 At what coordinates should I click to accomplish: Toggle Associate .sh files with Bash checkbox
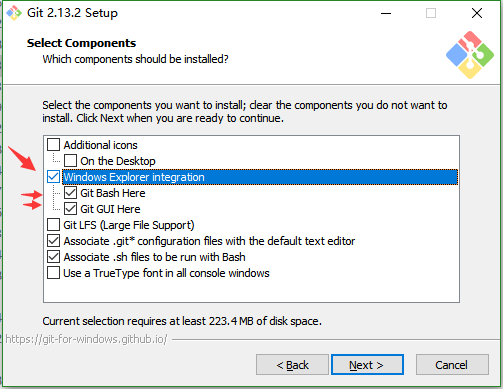(54, 257)
